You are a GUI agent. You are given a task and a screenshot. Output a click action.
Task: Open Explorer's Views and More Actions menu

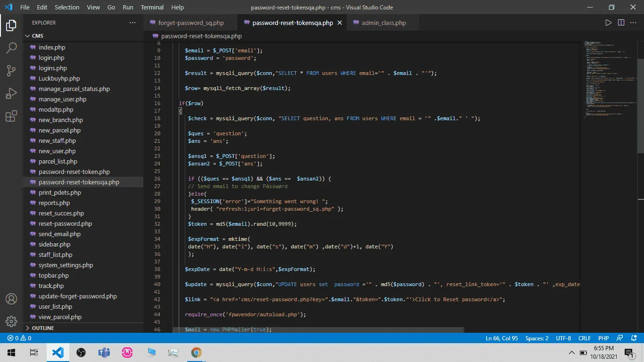(132, 23)
